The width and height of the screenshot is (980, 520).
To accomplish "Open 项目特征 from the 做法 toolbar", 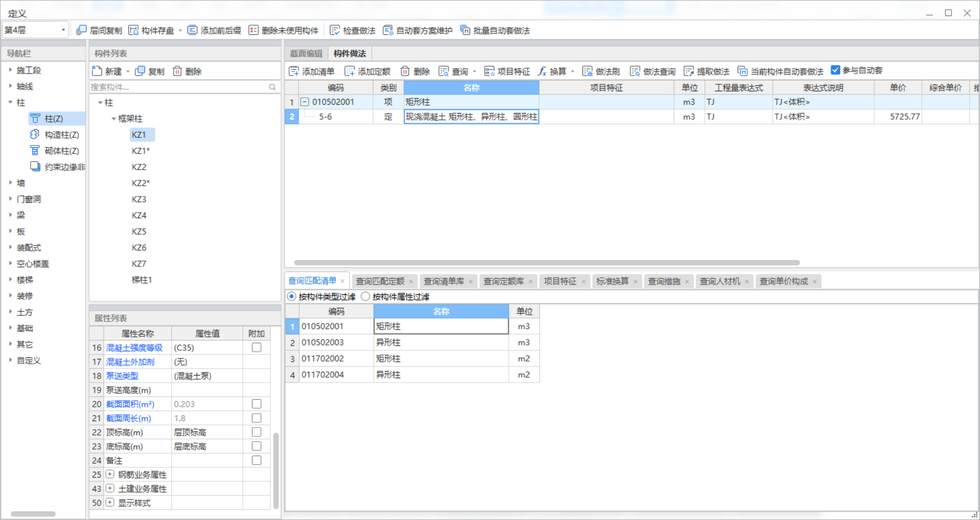I will pyautogui.click(x=507, y=71).
